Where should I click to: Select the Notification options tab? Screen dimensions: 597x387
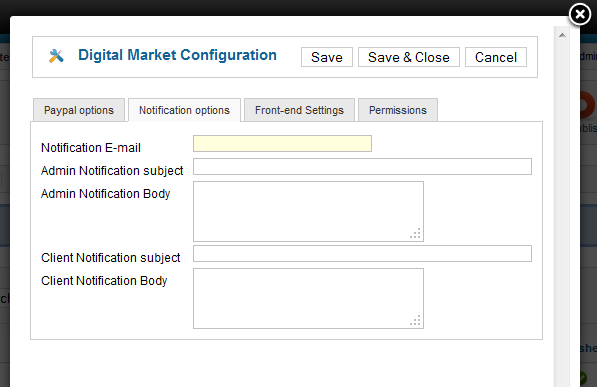pyautogui.click(x=184, y=110)
